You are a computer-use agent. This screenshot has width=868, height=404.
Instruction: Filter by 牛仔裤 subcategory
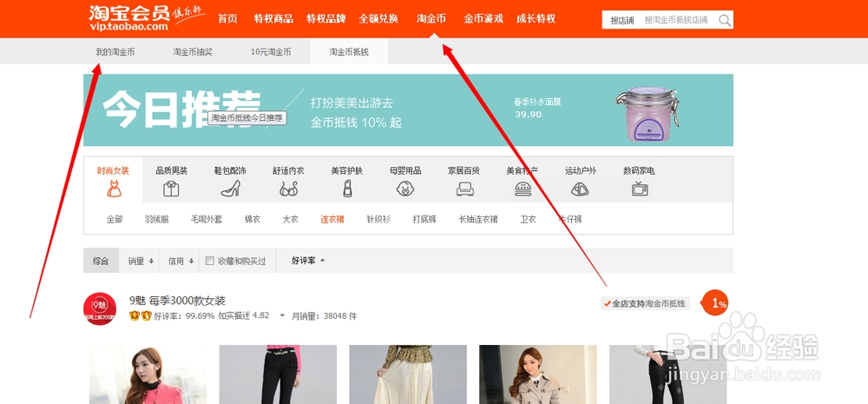click(569, 220)
